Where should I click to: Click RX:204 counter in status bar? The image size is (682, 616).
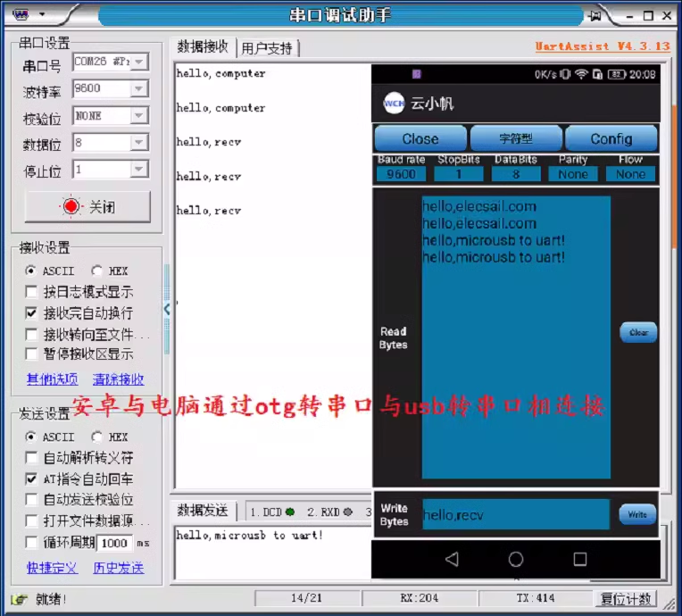tap(420, 599)
